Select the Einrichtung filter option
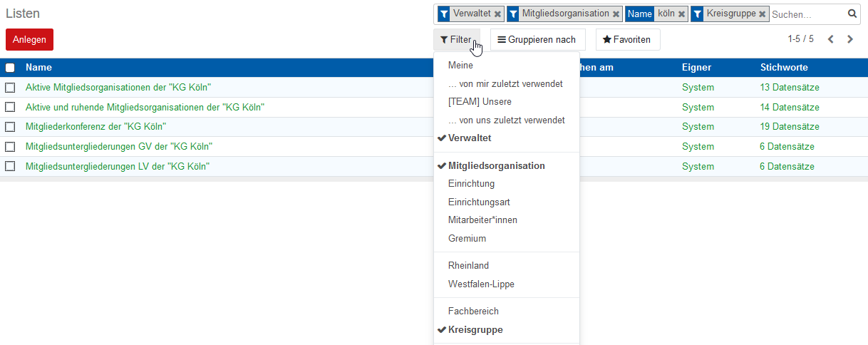This screenshot has height=345, width=868. (x=471, y=184)
